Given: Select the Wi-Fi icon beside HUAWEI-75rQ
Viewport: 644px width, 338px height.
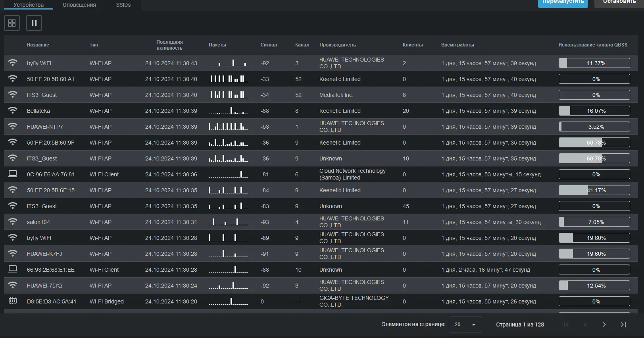Looking at the screenshot, I should click(13, 285).
